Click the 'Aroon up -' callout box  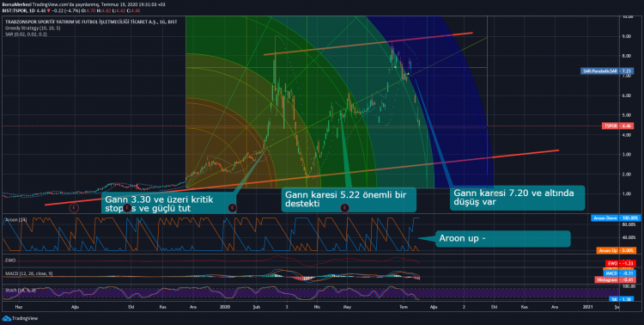pos(502,239)
